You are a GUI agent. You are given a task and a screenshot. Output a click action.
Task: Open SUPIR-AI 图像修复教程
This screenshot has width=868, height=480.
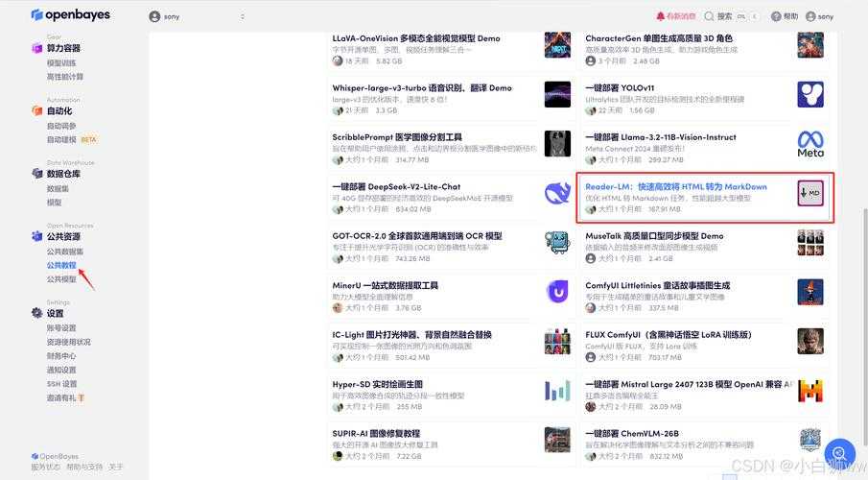point(376,434)
